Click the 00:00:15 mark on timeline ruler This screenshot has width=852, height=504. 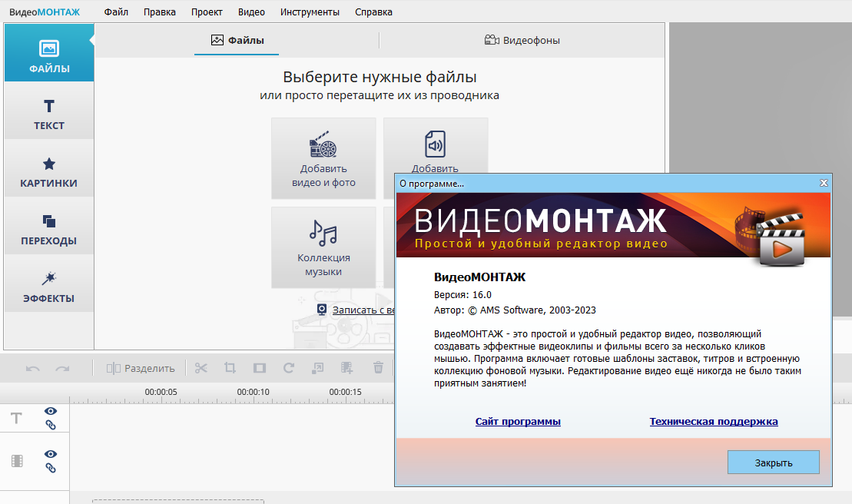tap(346, 392)
